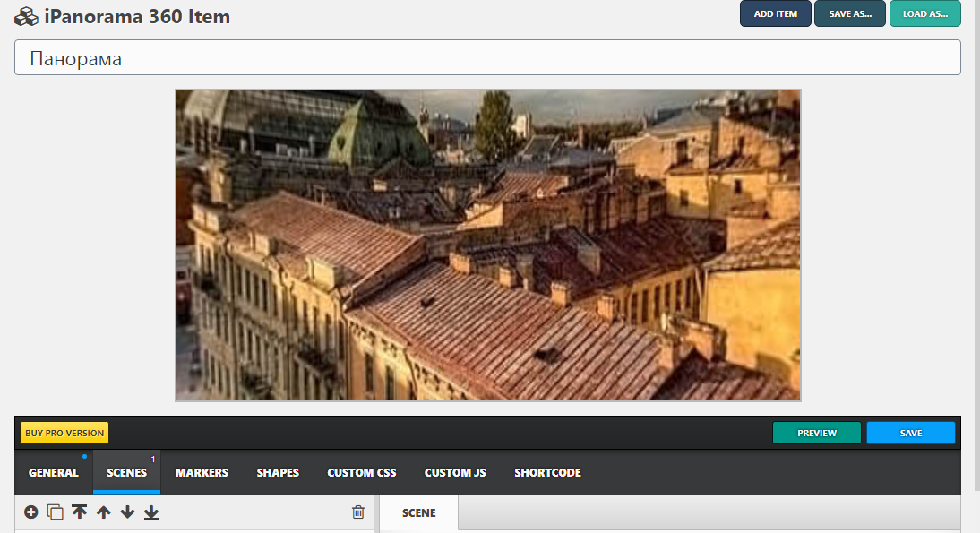Click the Load As button
Screen dimensions: 980x533
(x=925, y=13)
